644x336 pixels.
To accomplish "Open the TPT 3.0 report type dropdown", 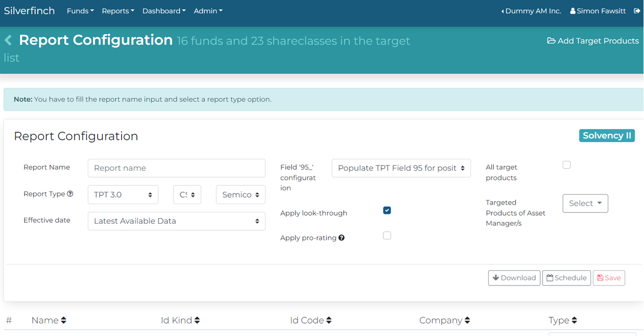I will (123, 195).
